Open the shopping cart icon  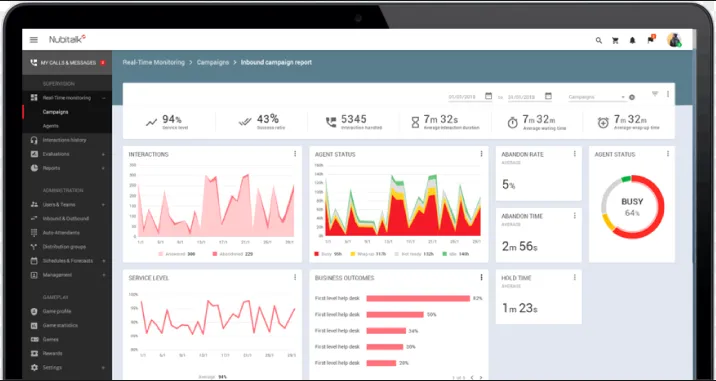click(616, 40)
